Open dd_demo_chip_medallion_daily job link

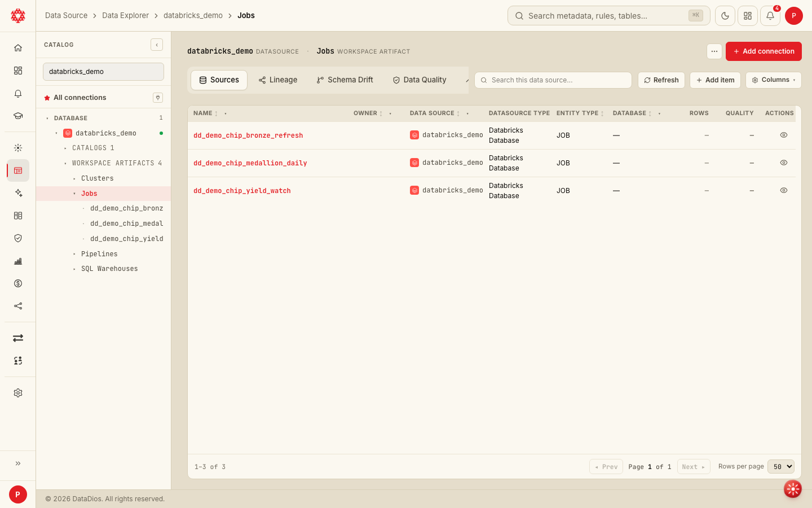click(x=250, y=163)
